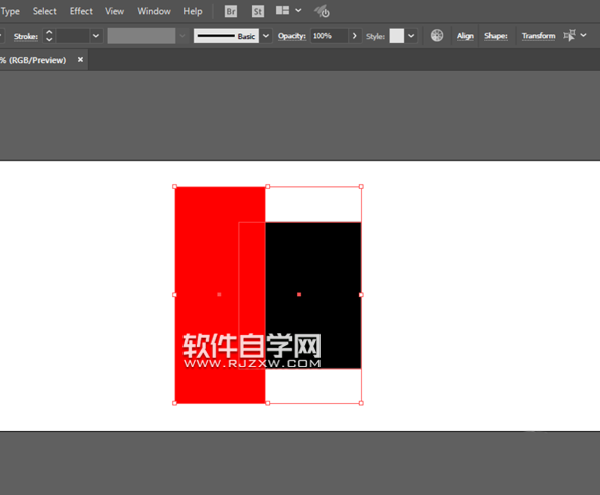This screenshot has width=600, height=495.
Task: Open the Opacity panel link
Action: (x=292, y=36)
